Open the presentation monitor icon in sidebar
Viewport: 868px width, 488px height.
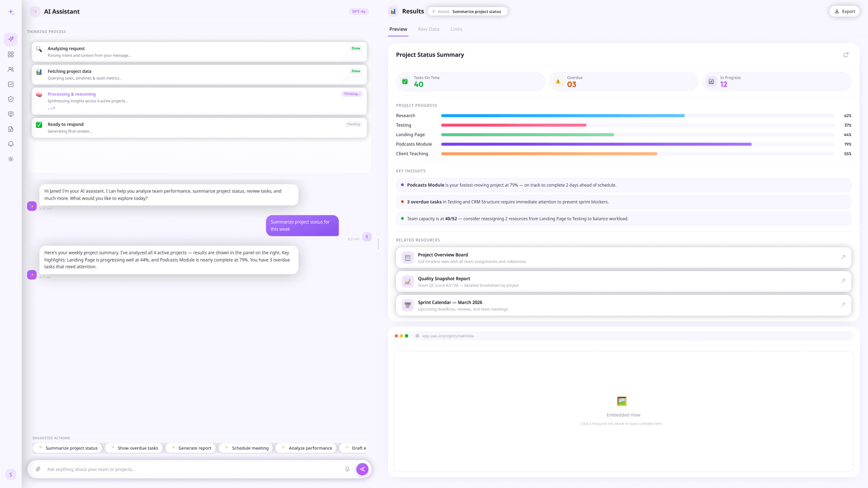point(11,114)
